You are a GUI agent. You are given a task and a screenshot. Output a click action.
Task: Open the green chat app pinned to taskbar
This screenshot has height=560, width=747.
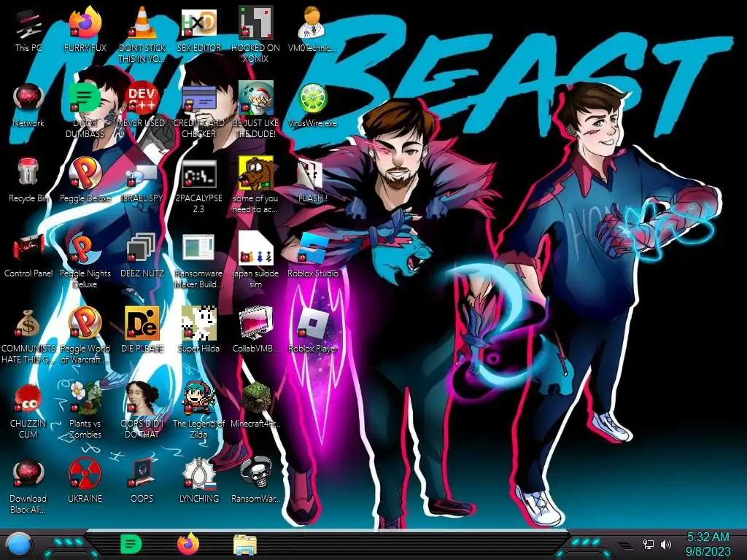tap(131, 544)
